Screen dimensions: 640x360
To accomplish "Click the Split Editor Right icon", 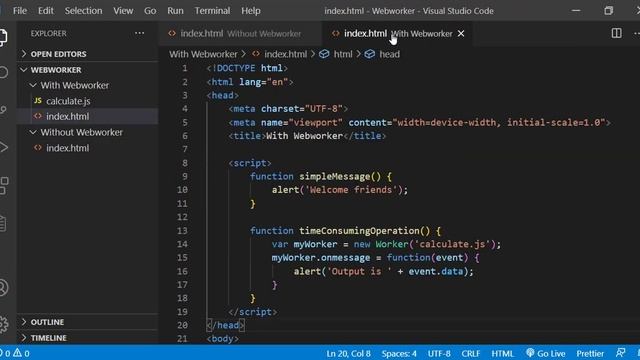I will coord(616,33).
